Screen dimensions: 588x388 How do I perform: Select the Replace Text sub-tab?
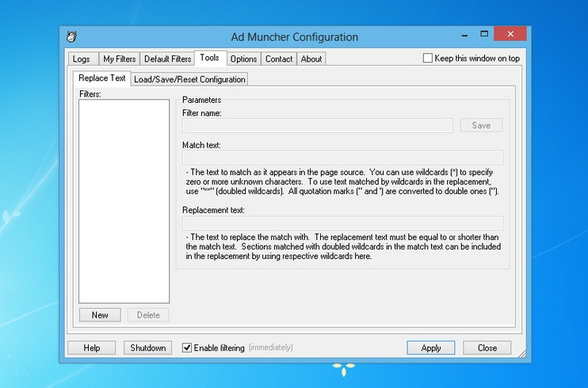coord(101,78)
